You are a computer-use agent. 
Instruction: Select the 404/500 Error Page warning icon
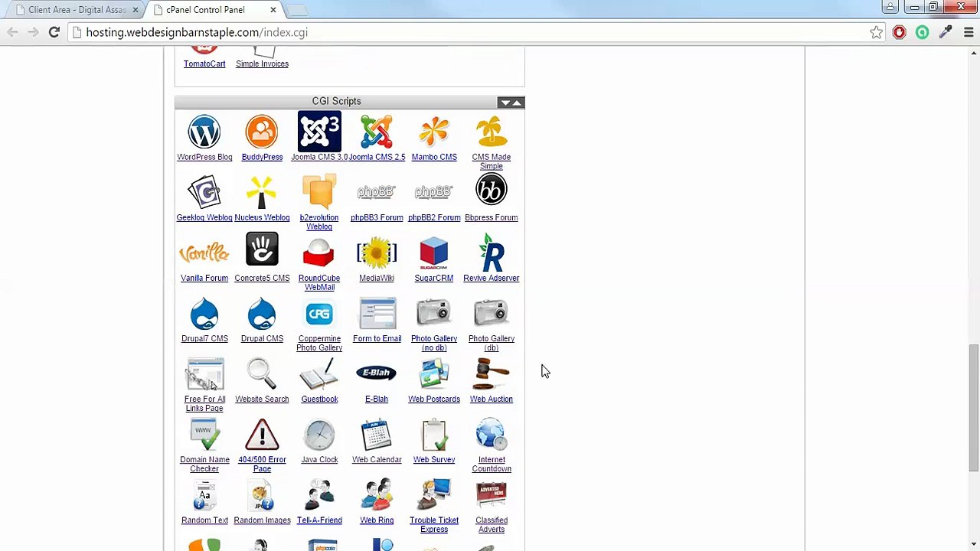(x=262, y=434)
